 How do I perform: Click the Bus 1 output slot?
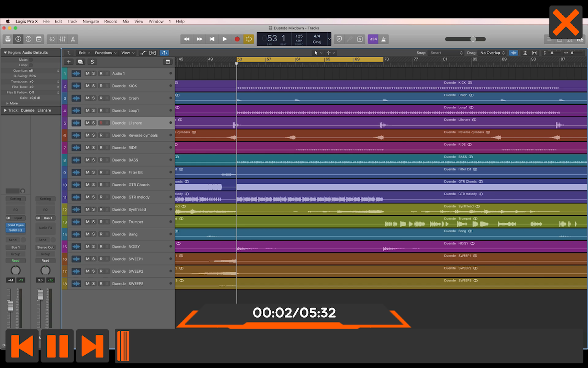[x=16, y=247]
